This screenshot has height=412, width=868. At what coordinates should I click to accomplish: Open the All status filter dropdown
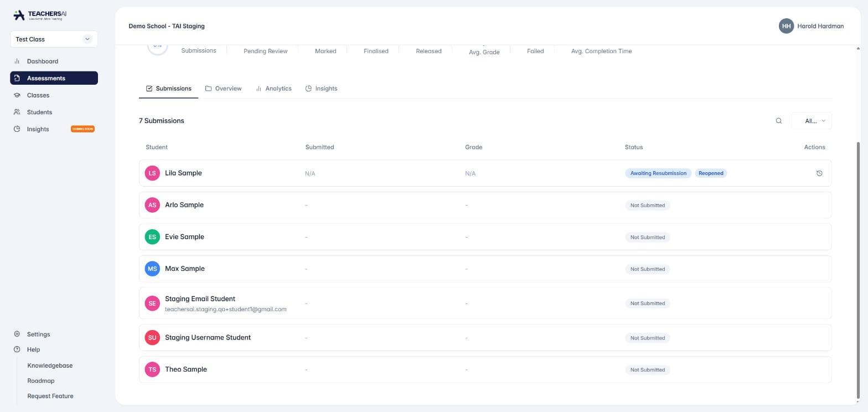[812, 121]
